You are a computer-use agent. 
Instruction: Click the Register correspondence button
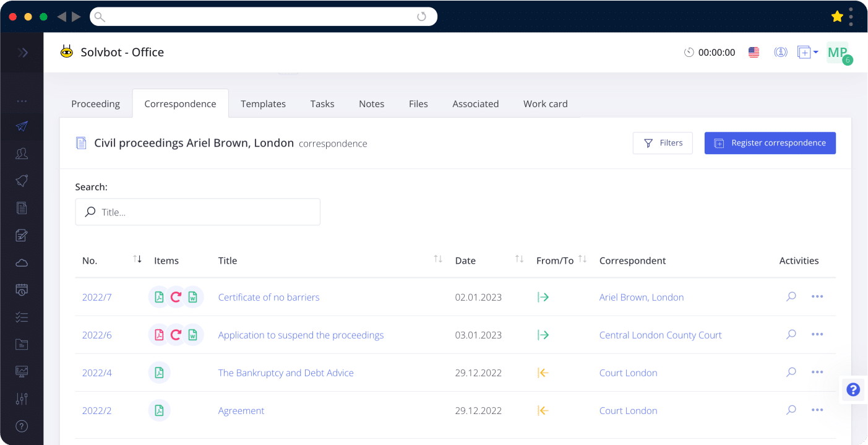pyautogui.click(x=770, y=143)
